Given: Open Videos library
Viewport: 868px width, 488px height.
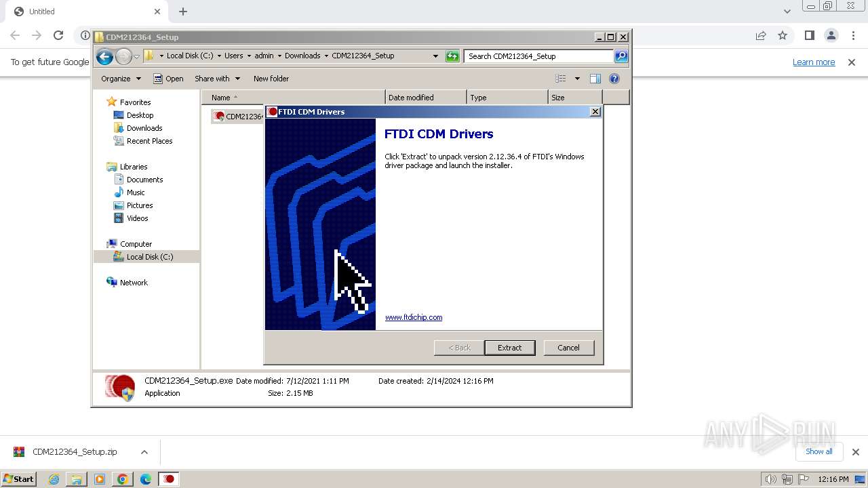Looking at the screenshot, I should coord(137,218).
